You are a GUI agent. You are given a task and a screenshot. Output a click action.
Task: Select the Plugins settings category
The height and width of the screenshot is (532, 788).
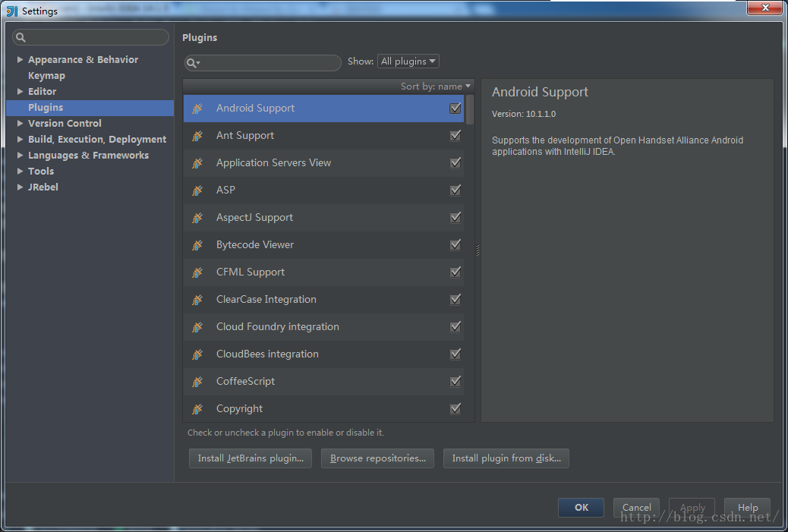[x=90, y=108]
